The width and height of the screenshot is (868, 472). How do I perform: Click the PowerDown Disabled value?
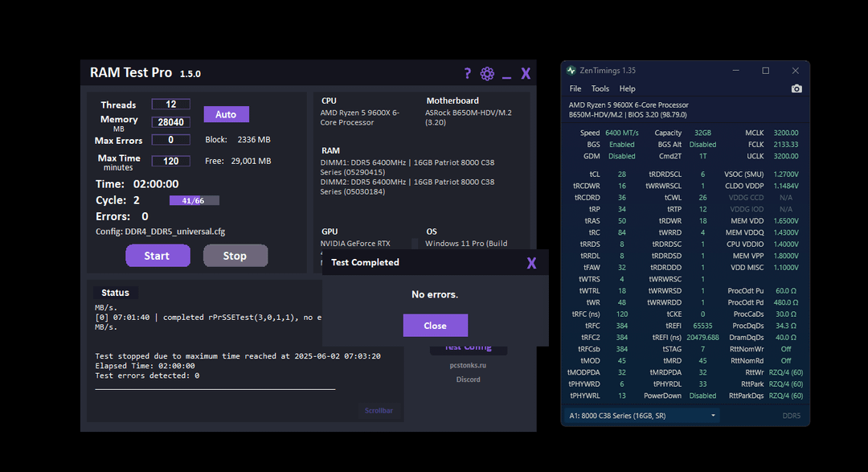click(702, 396)
